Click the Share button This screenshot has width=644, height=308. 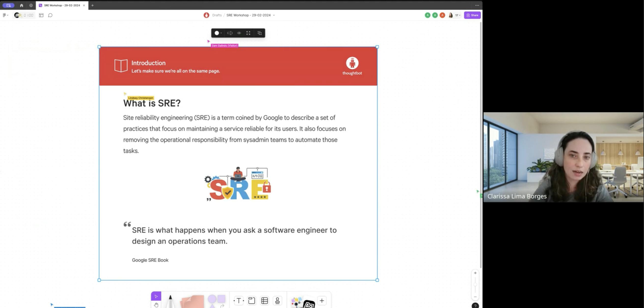click(472, 15)
